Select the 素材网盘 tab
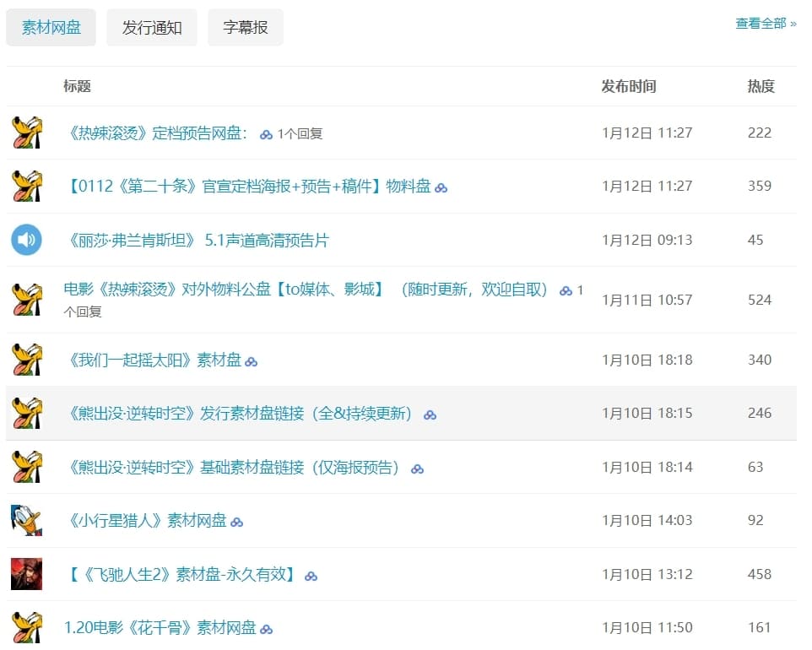The height and width of the screenshot is (650, 812). 51,28
